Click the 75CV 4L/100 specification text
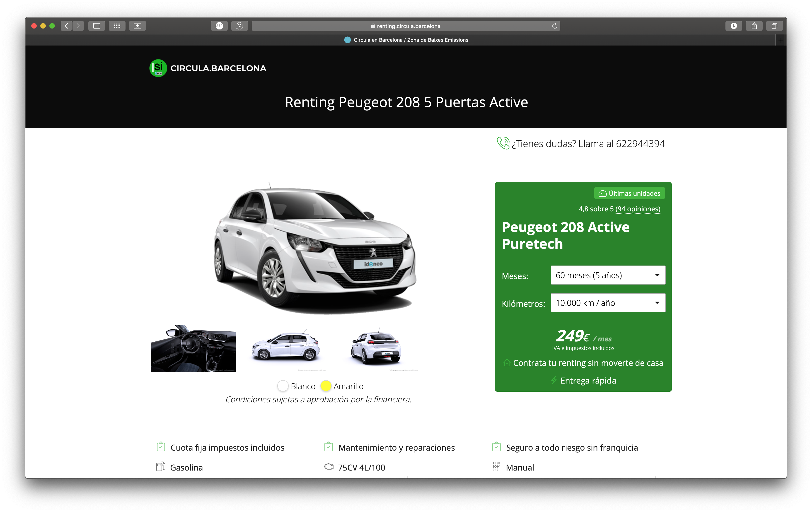The image size is (812, 512). pos(362,467)
